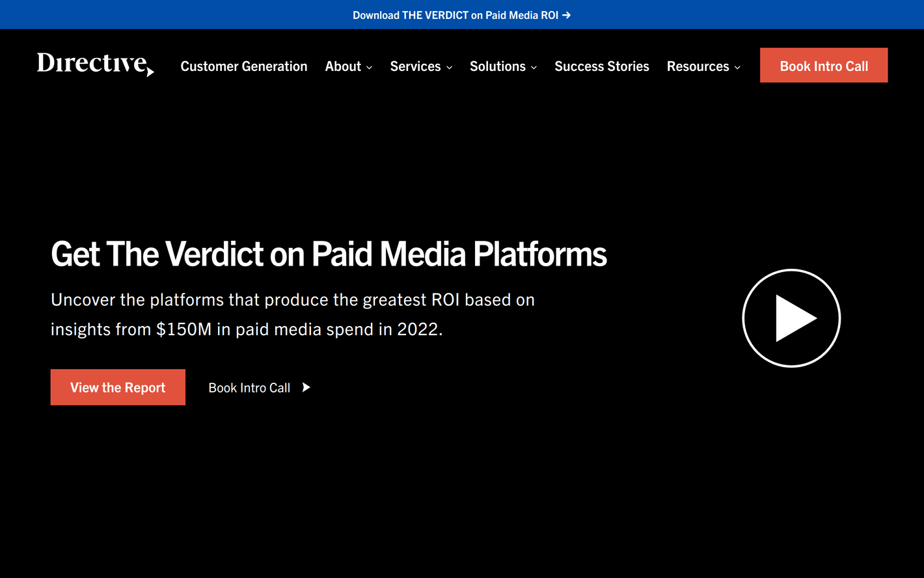The height and width of the screenshot is (578, 924).
Task: Go to Success Stories
Action: pyautogui.click(x=602, y=66)
